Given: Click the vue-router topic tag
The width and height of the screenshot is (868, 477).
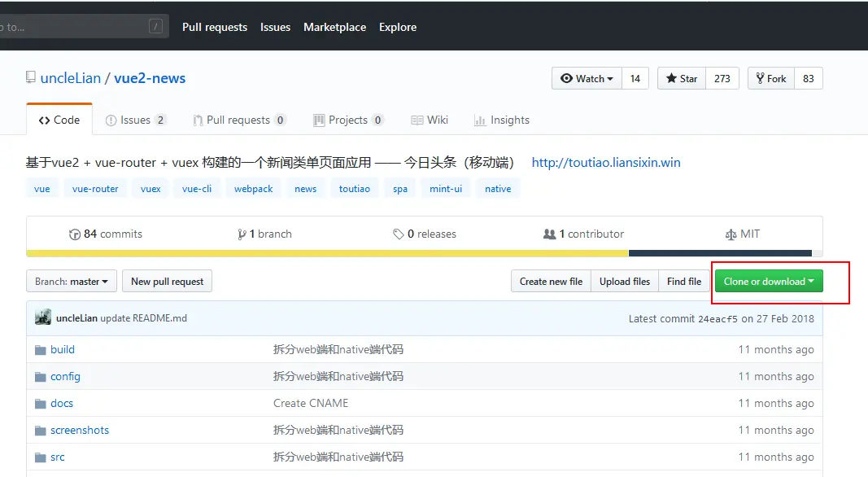Looking at the screenshot, I should point(95,188).
